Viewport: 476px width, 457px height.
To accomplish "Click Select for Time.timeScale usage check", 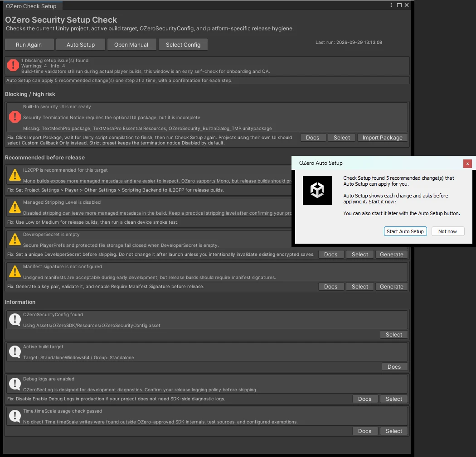I will click(394, 431).
